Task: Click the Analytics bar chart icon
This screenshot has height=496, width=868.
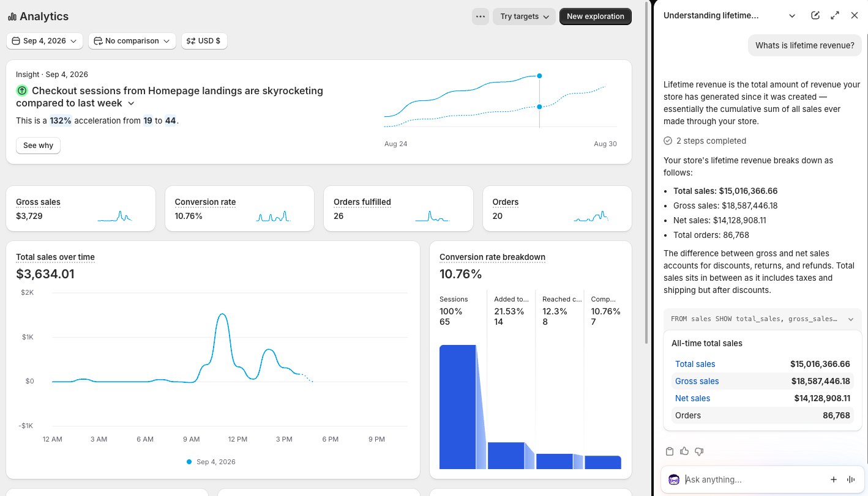Action: (12, 17)
